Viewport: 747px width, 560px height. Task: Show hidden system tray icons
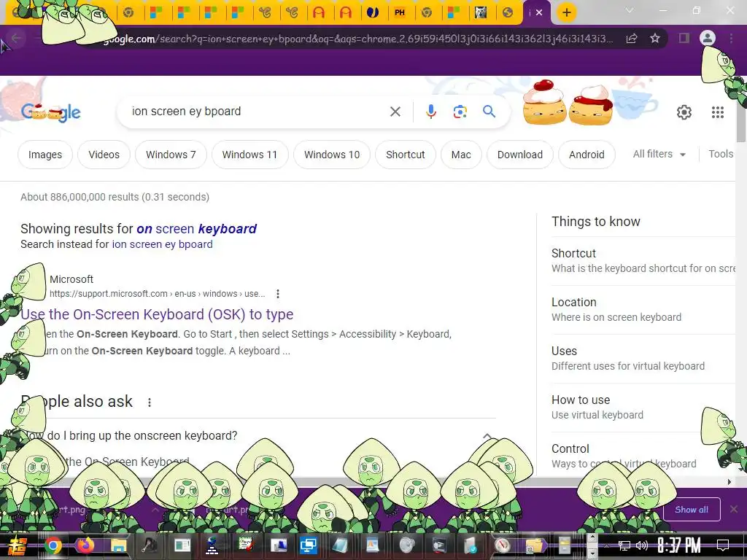click(606, 545)
